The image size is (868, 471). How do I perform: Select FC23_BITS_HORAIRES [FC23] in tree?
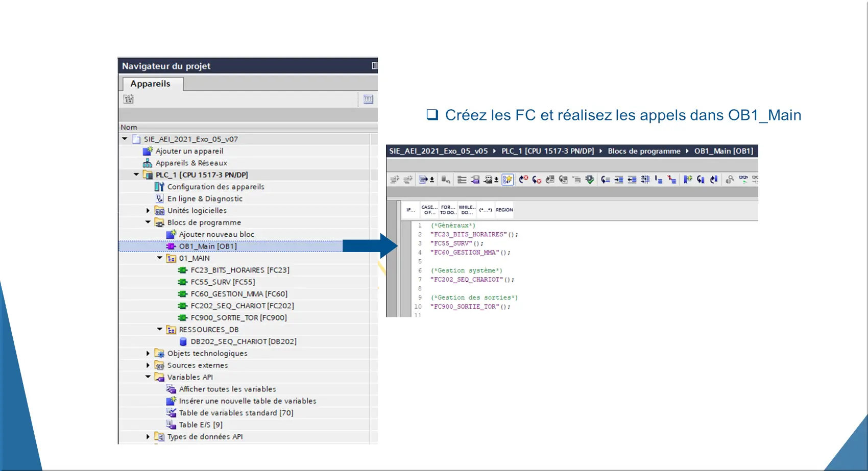(x=240, y=270)
